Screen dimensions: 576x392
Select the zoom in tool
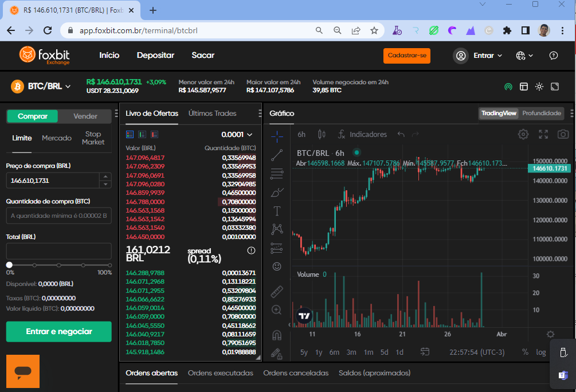coord(277,310)
